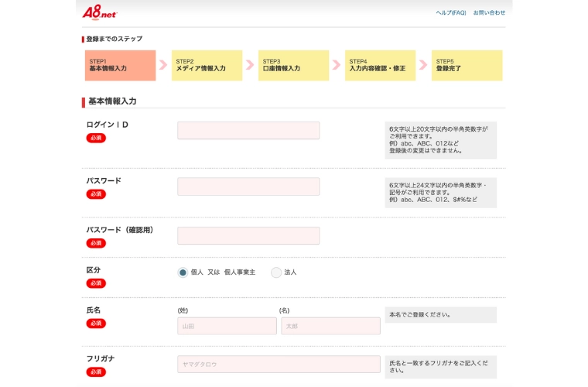Click the (名) caption above given-name field
Viewport: 588px width, 387px height.
pos(284,310)
